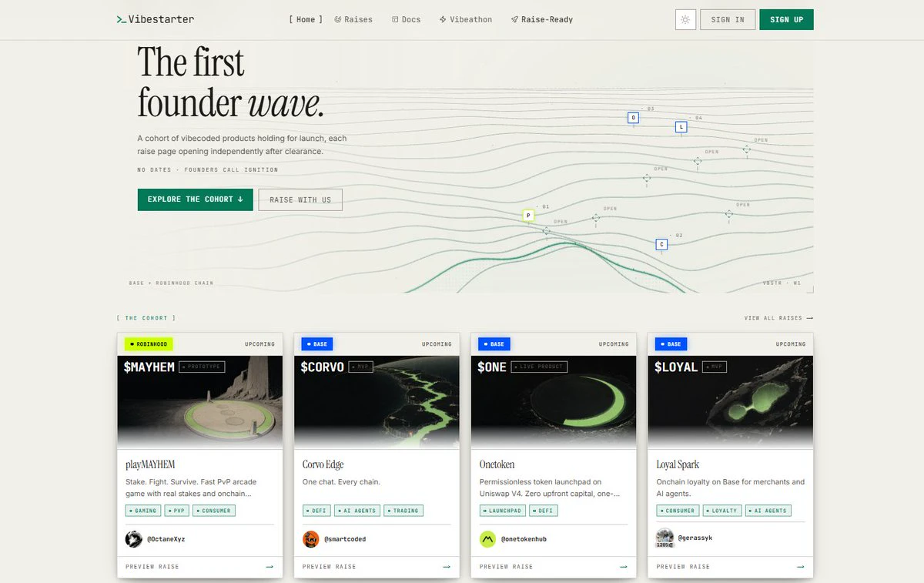Viewport: 924px width, 583px height.
Task: Select the O marker on the wave chart
Action: point(633,118)
